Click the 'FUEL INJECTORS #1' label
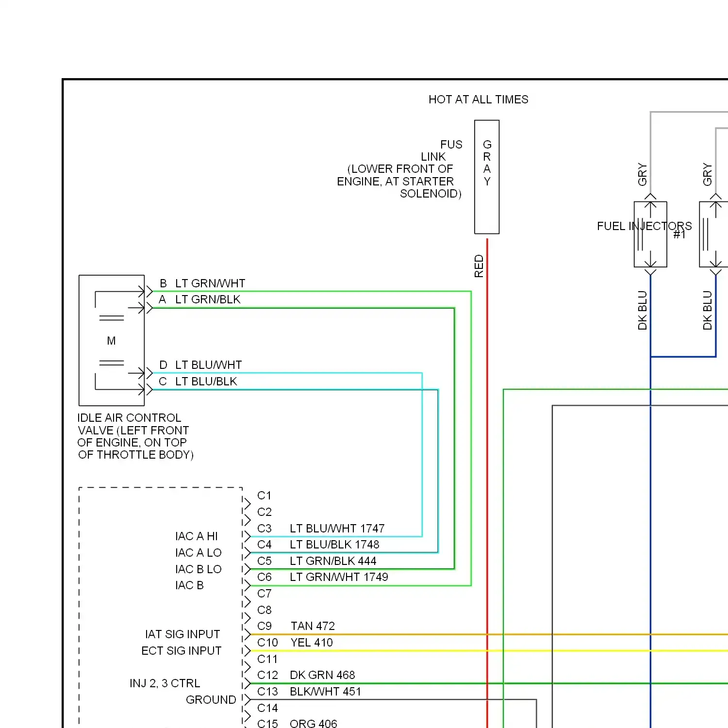The width and height of the screenshot is (728, 728). [x=645, y=230]
